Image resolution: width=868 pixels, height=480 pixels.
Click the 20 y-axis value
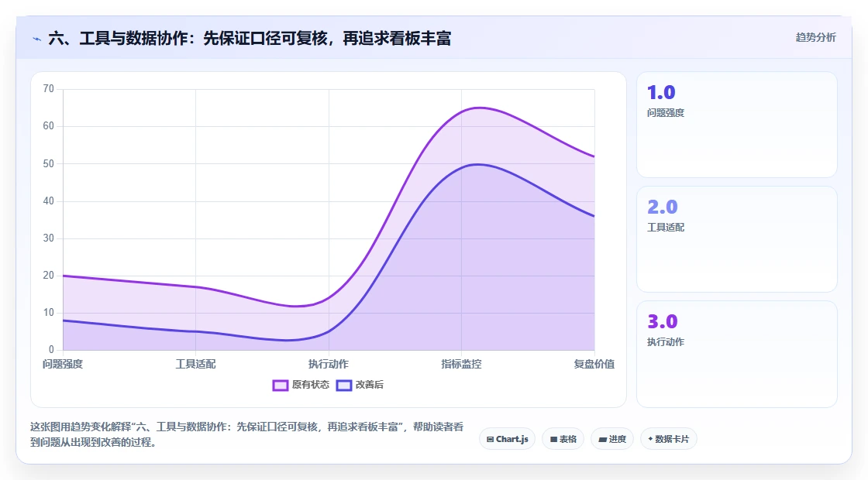[x=49, y=276]
